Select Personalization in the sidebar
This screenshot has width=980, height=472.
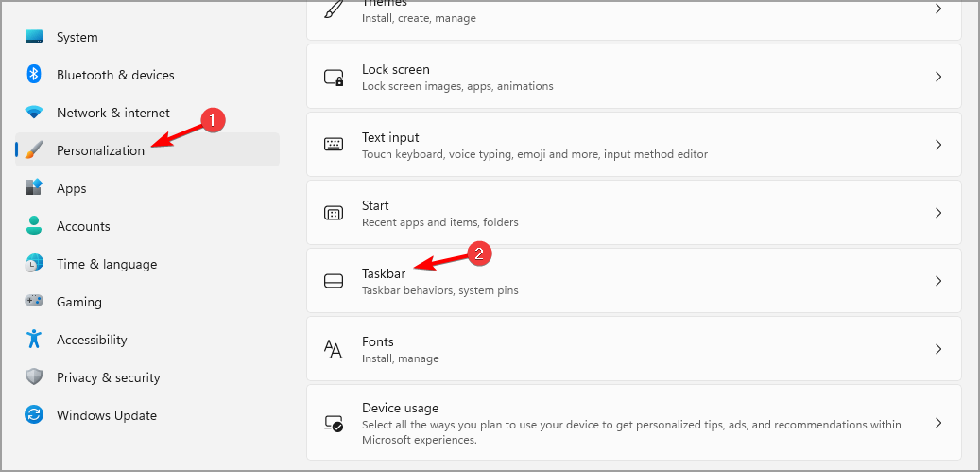[100, 150]
